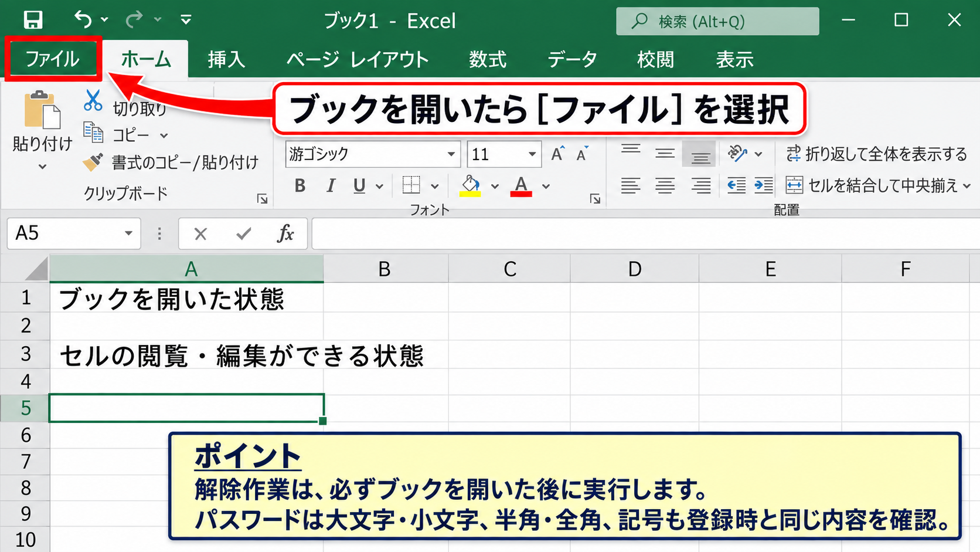Click the scissors Cut icon
Image resolution: width=980 pixels, height=552 pixels.
(x=93, y=100)
